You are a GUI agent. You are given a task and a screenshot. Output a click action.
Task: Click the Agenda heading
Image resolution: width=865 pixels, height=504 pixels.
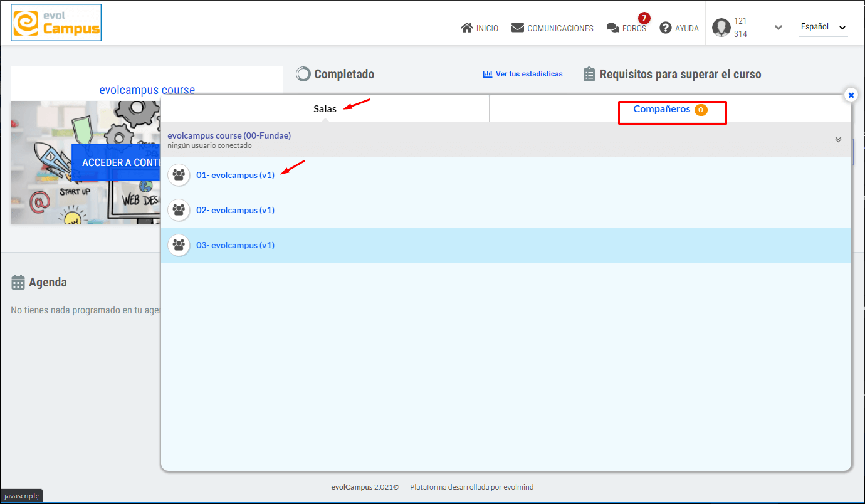tap(48, 282)
